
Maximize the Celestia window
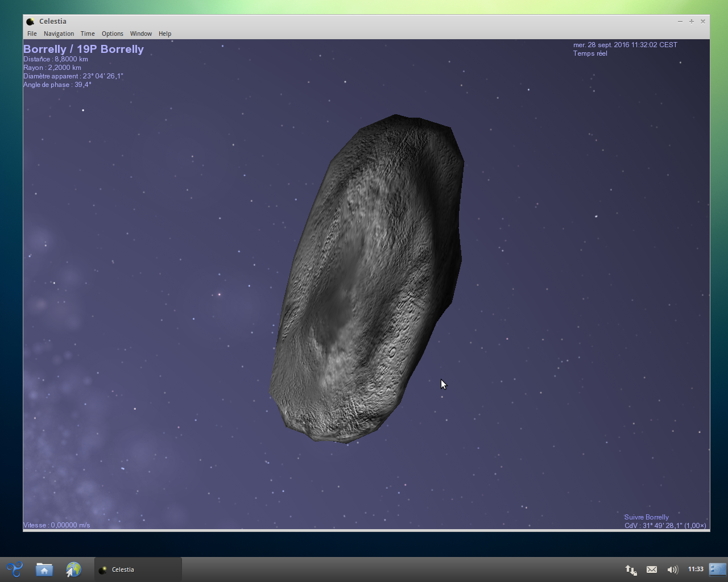coord(692,22)
